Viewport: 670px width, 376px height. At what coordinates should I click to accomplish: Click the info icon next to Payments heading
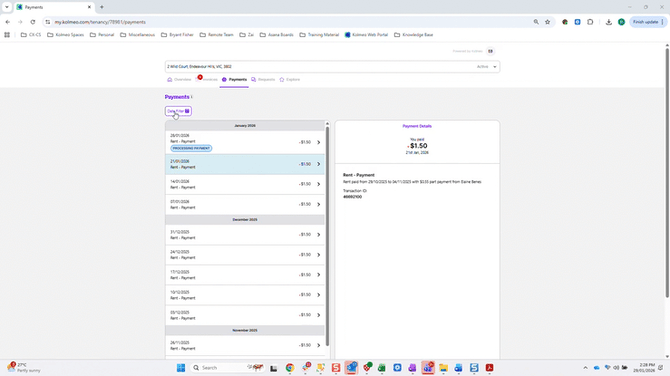[x=191, y=97]
